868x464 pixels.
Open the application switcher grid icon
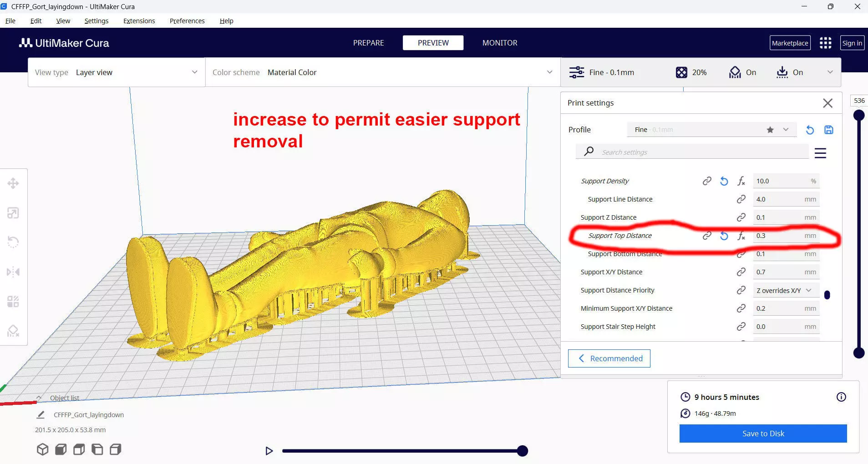click(825, 43)
